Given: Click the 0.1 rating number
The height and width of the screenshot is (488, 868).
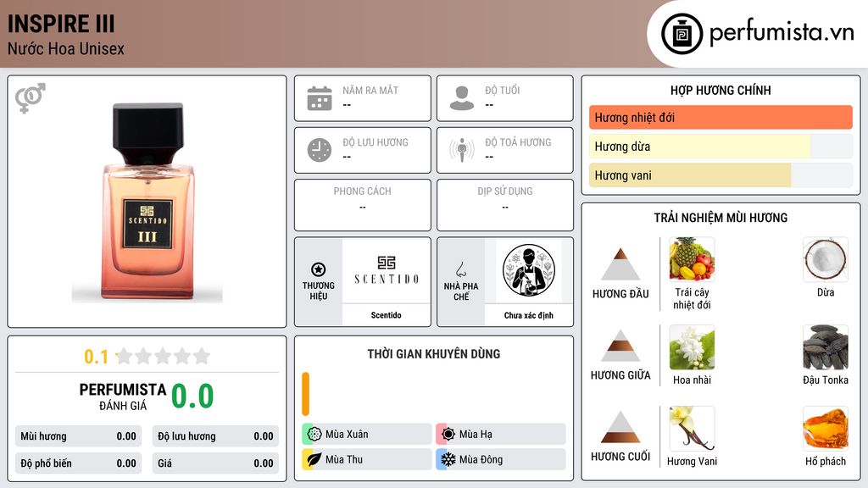Looking at the screenshot, I should tap(96, 357).
